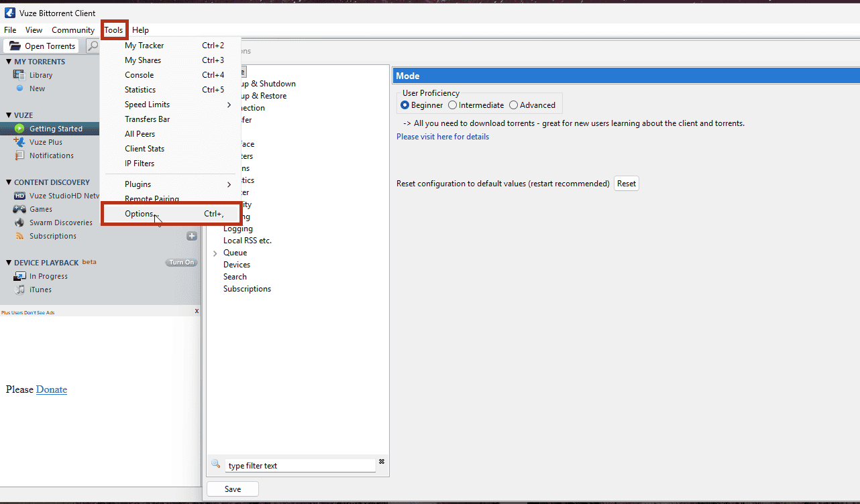Image resolution: width=860 pixels, height=504 pixels.
Task: Choose All Peers menu entry
Action: (x=170, y=134)
